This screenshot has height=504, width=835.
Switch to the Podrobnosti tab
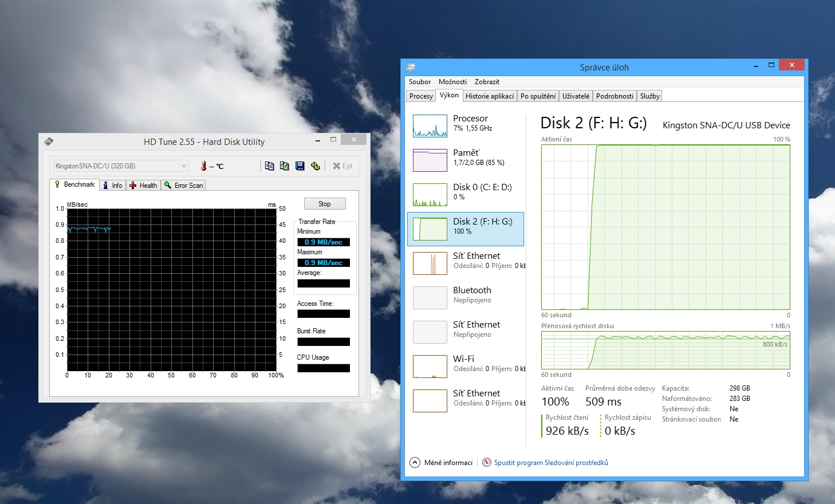click(x=615, y=96)
